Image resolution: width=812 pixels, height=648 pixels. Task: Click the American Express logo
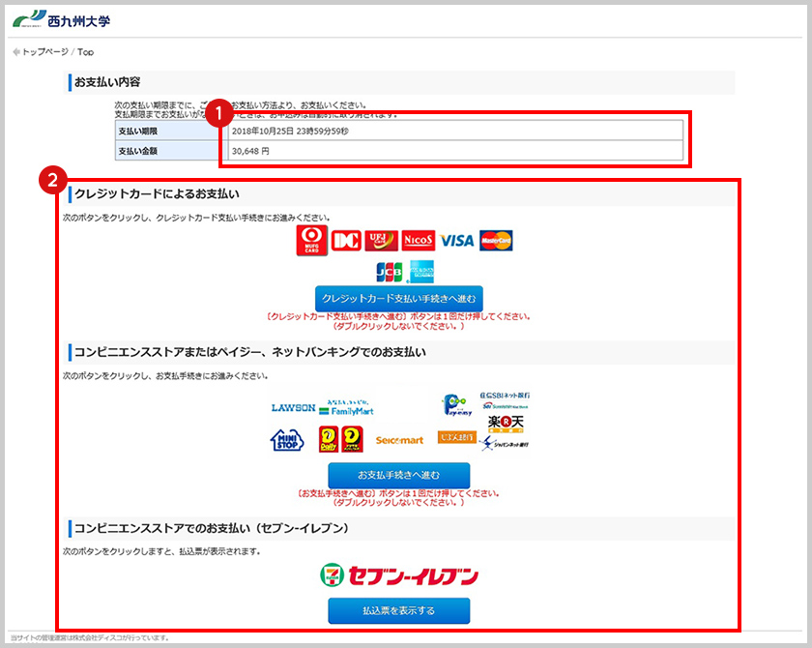click(421, 272)
